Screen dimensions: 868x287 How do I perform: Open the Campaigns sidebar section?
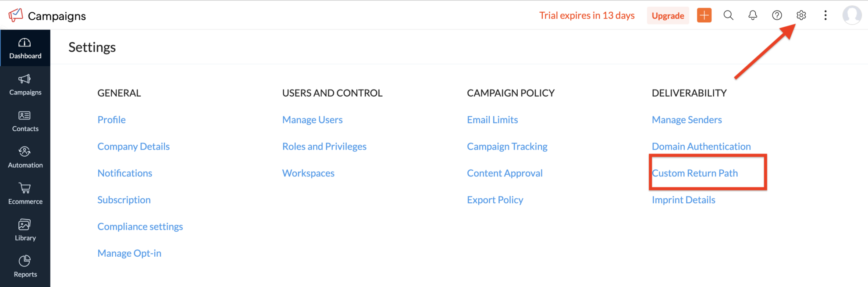25,85
